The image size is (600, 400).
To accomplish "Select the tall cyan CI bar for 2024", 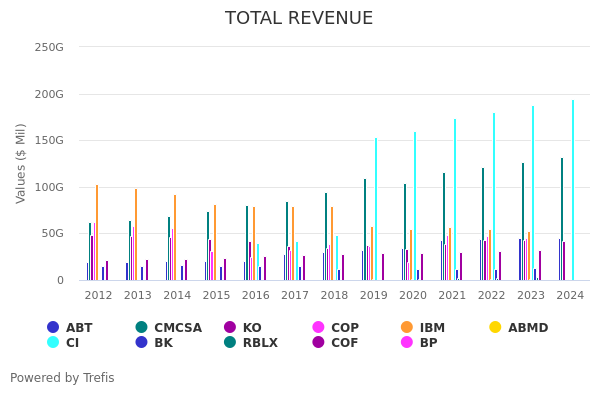I will [572, 190].
